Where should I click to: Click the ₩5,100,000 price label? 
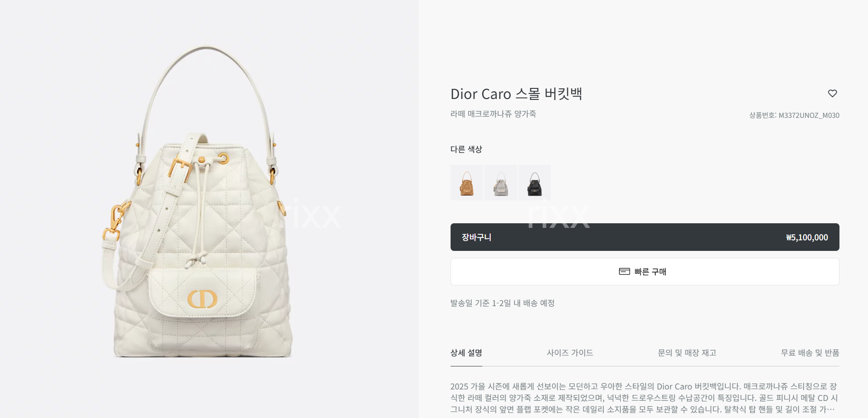point(807,238)
